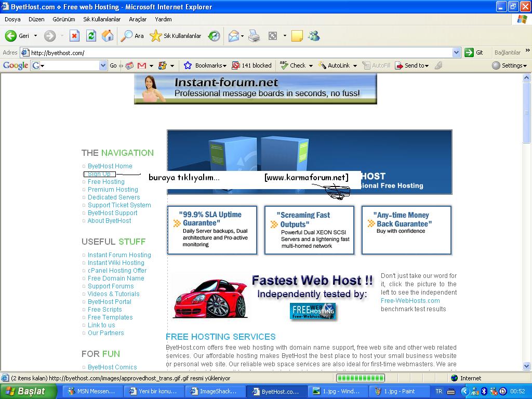This screenshot has width=532, height=399.
Task: Open the Messenger people icon
Action: (314, 36)
